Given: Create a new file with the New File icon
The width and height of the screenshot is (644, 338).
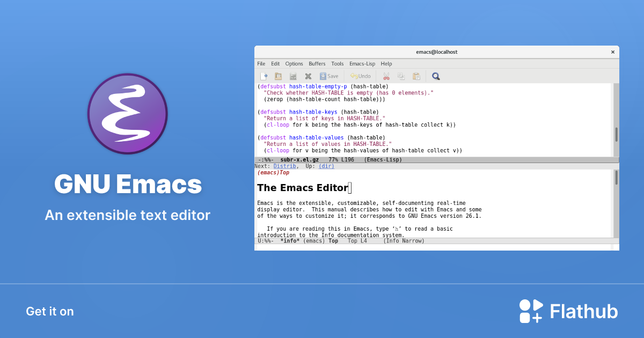Looking at the screenshot, I should [265, 76].
